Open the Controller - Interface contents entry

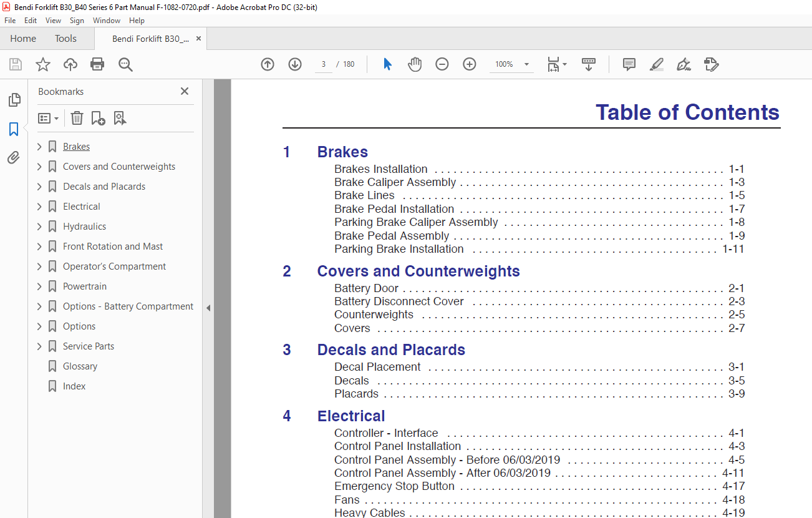click(539, 433)
